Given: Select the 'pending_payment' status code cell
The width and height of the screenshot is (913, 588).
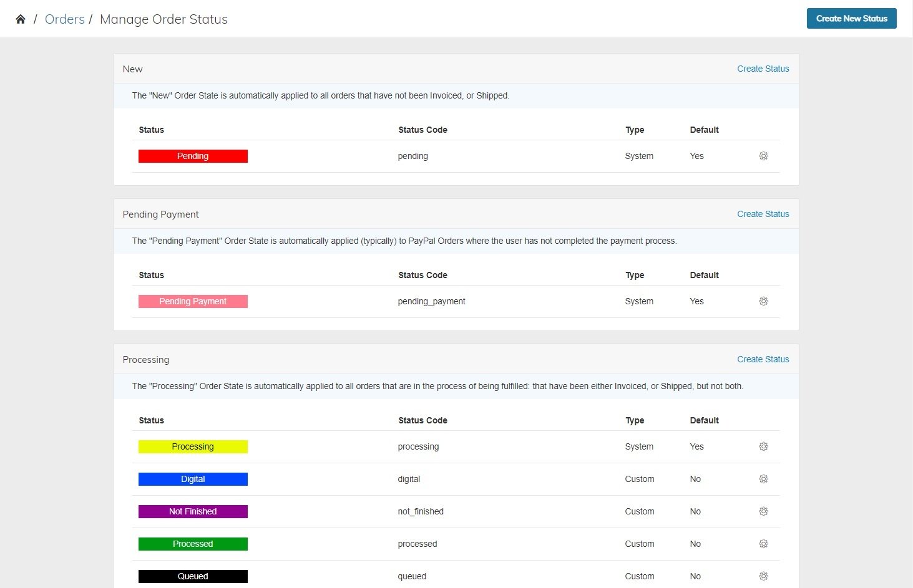Looking at the screenshot, I should click(432, 301).
